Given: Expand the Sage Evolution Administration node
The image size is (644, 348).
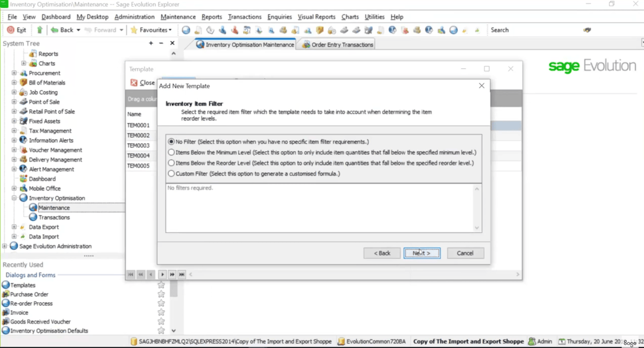Looking at the screenshot, I should (4, 246).
